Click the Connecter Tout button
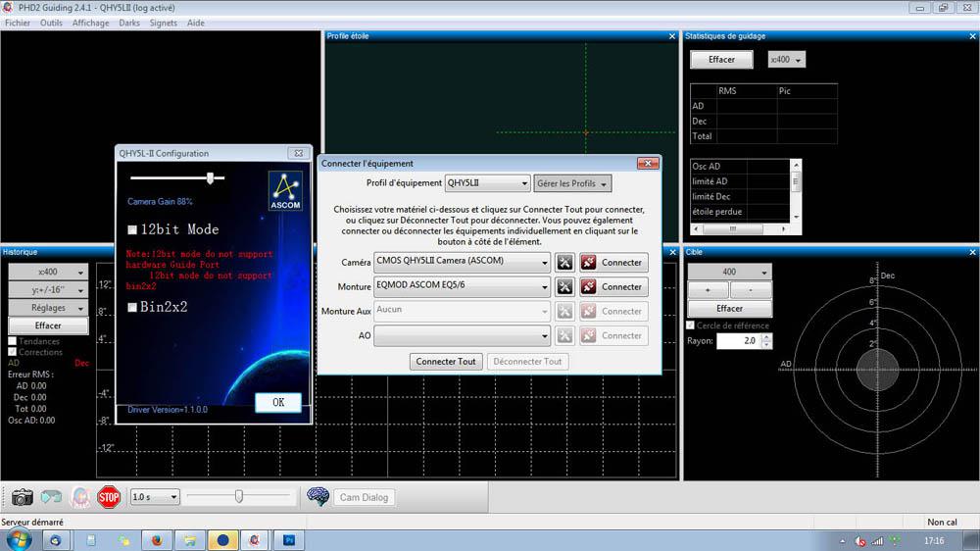Viewport: 980px width, 551px height. point(446,362)
